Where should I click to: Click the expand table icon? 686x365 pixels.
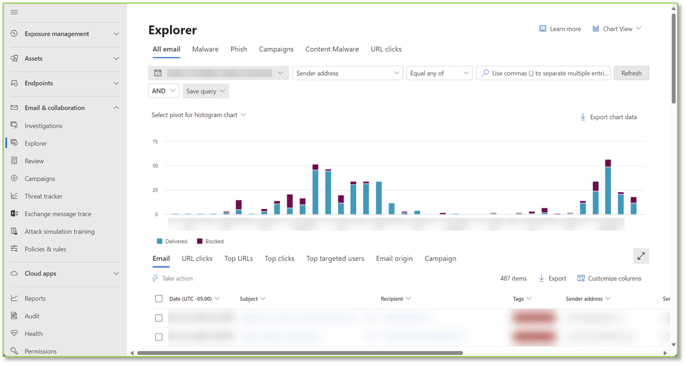click(x=641, y=256)
